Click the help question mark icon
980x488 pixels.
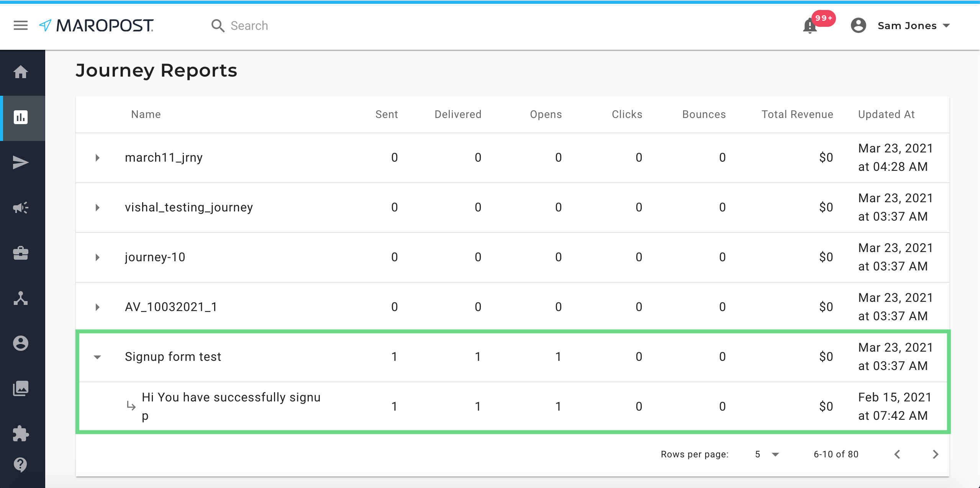pyautogui.click(x=21, y=464)
